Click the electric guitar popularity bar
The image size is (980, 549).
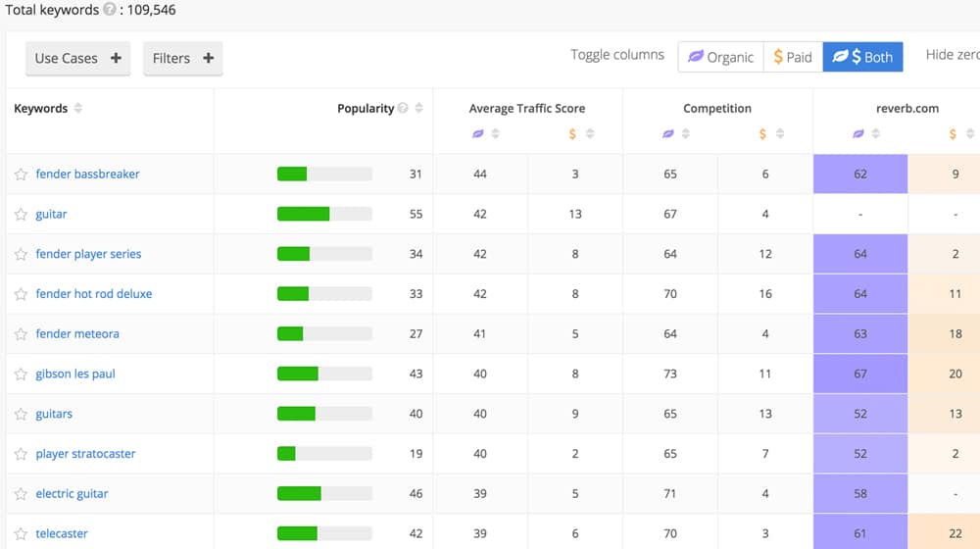pyautogui.click(x=324, y=493)
